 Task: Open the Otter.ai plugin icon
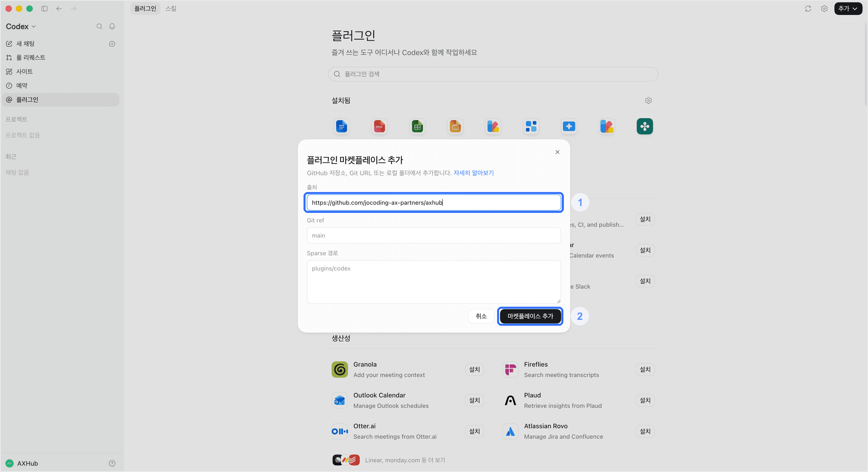point(340,431)
